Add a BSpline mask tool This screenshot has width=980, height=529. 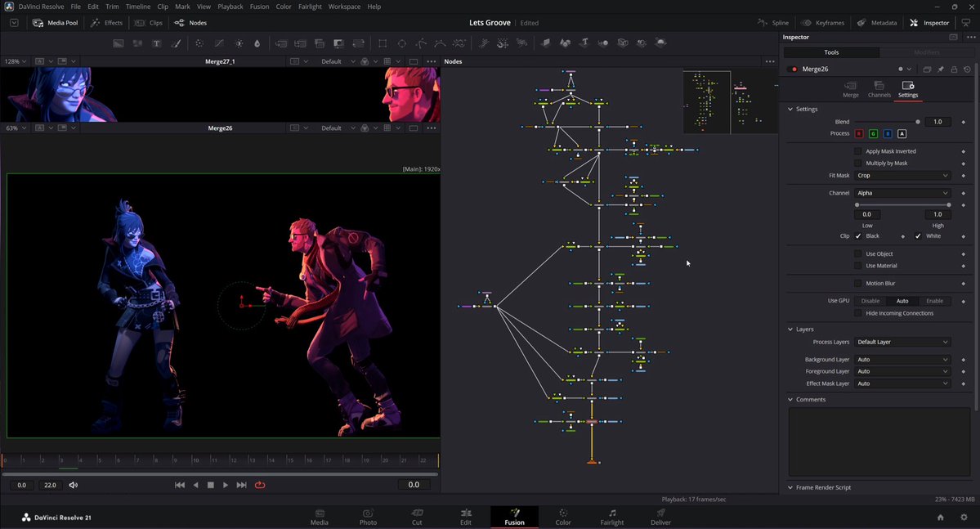point(440,43)
